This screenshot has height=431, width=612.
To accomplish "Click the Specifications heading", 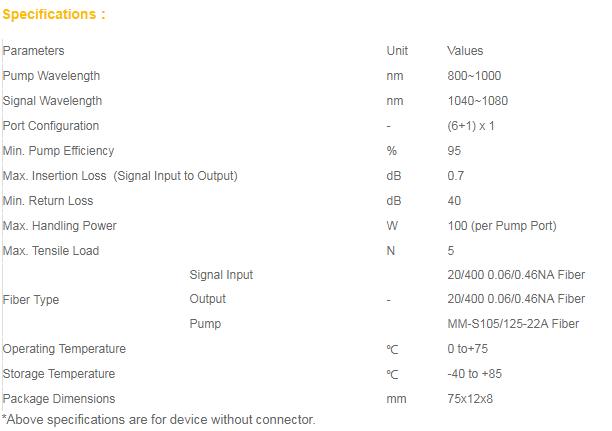I will 54,14.
